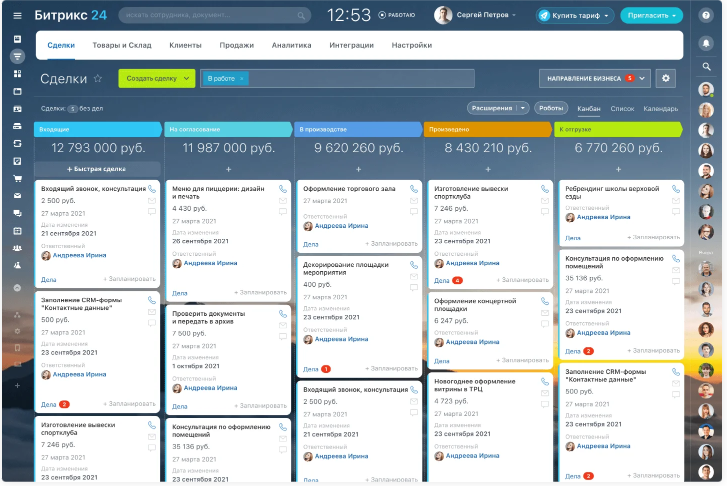
Task: Expand the Купить тариф dropdown
Action: tap(606, 16)
